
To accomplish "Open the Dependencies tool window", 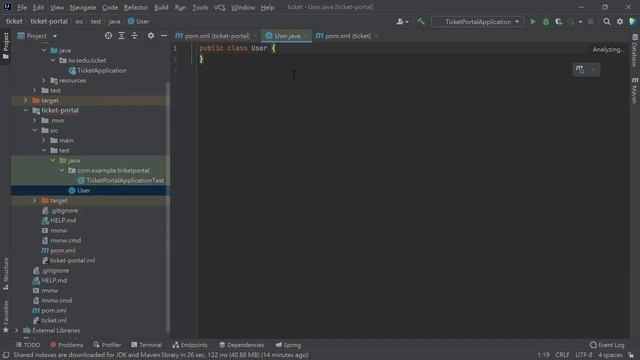I will pyautogui.click(x=241, y=345).
